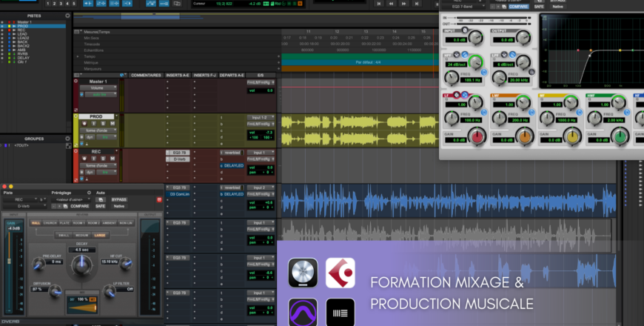This screenshot has width=644, height=326.
Task: Click the INSERTS A-E column header
Action: (178, 76)
